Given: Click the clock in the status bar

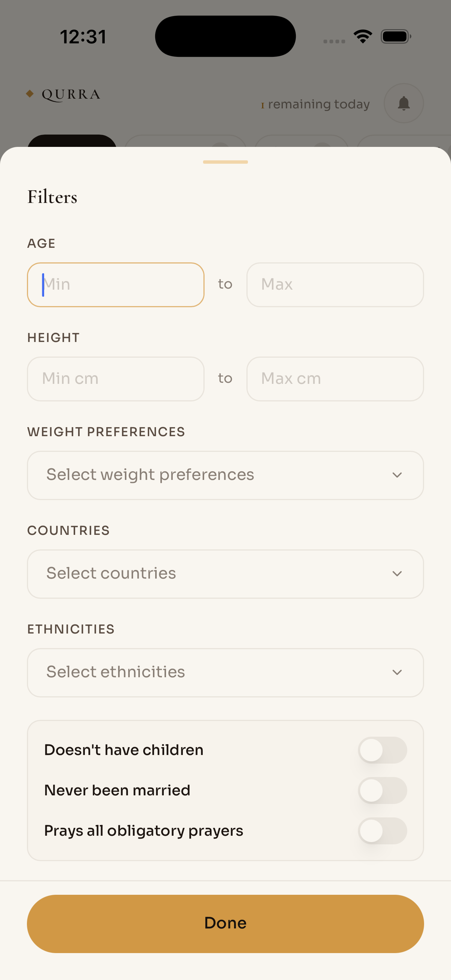Looking at the screenshot, I should point(84,36).
